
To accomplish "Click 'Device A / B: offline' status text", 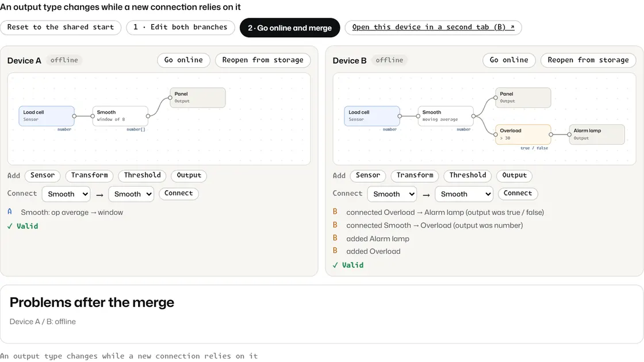I will 43,321.
